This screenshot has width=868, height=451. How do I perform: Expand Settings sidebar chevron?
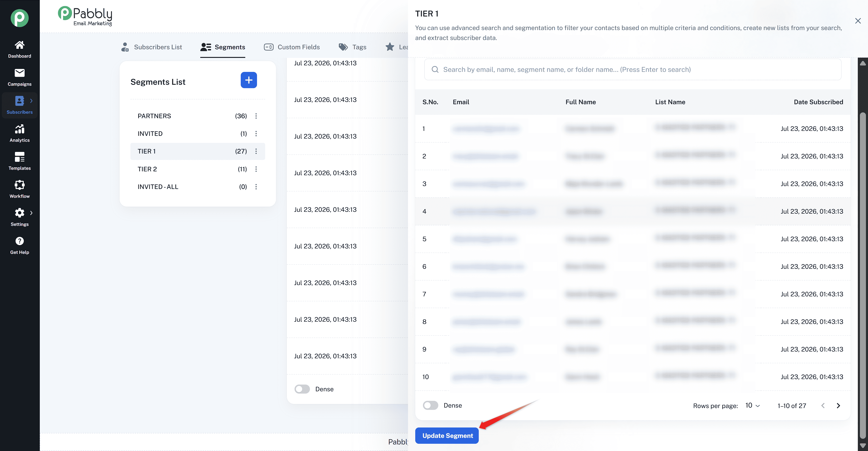point(31,213)
